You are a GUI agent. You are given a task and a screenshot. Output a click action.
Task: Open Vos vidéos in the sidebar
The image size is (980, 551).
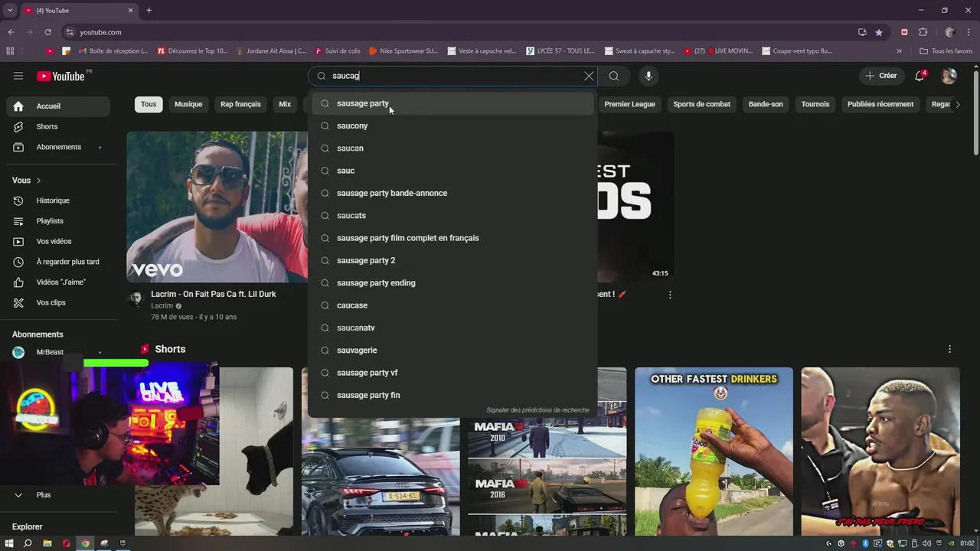pos(58,241)
